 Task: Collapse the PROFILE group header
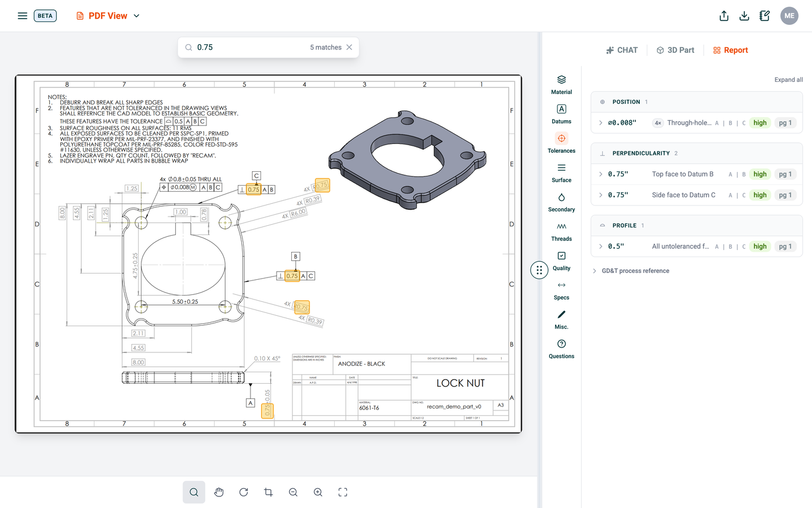[x=697, y=225]
